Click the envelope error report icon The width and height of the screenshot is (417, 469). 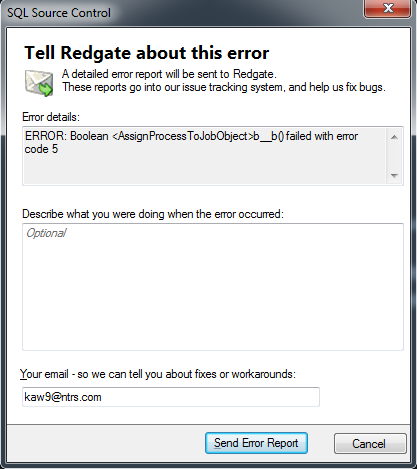point(39,83)
